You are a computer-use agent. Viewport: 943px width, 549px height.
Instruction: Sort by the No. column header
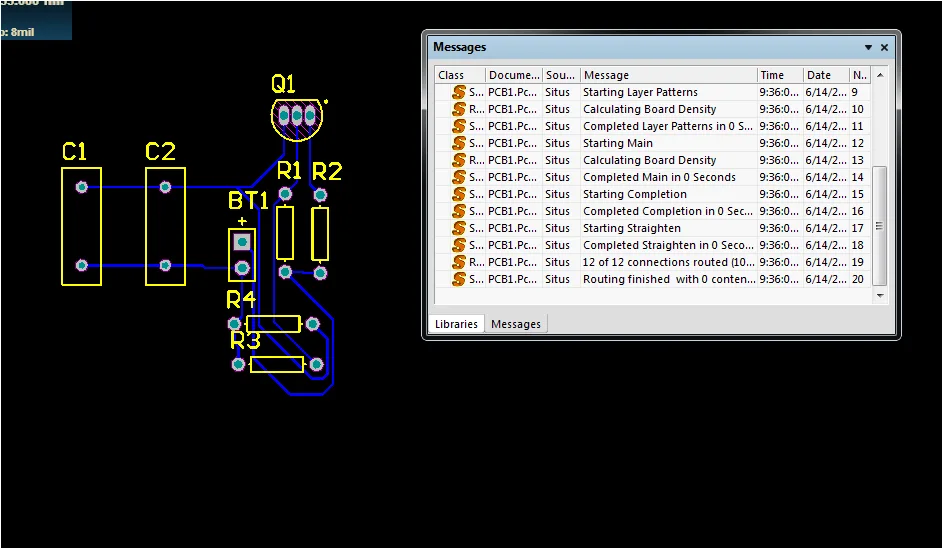(x=860, y=75)
